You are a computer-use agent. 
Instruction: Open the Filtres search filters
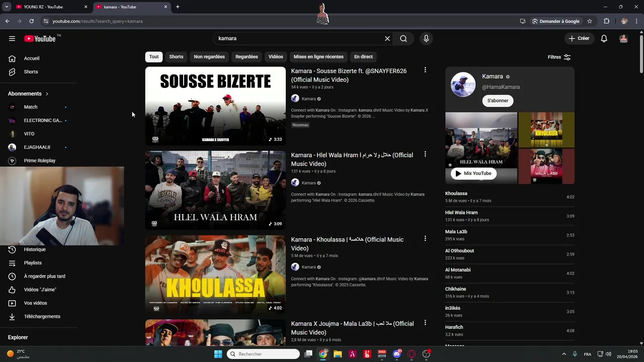559,57
